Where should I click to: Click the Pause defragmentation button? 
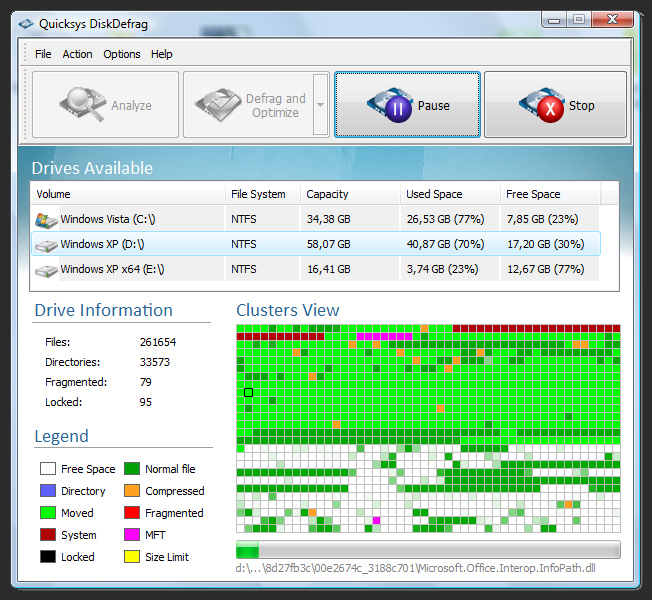click(x=407, y=105)
